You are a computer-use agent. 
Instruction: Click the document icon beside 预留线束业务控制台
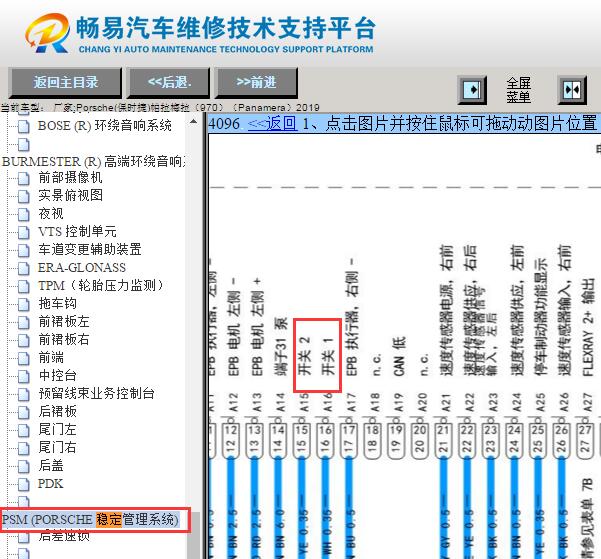pos(23,394)
